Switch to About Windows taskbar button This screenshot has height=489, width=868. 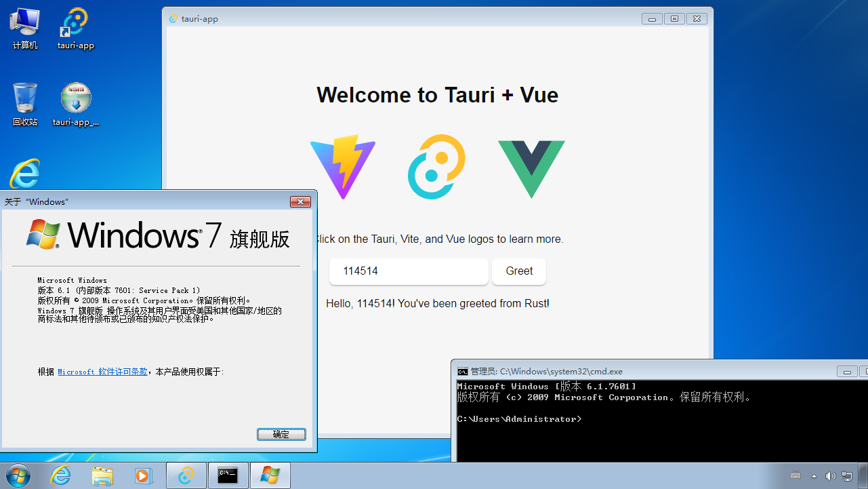[x=270, y=475]
